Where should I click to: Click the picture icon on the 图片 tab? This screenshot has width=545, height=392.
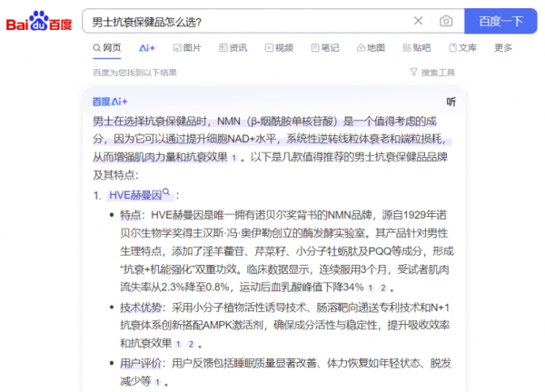[x=177, y=48]
